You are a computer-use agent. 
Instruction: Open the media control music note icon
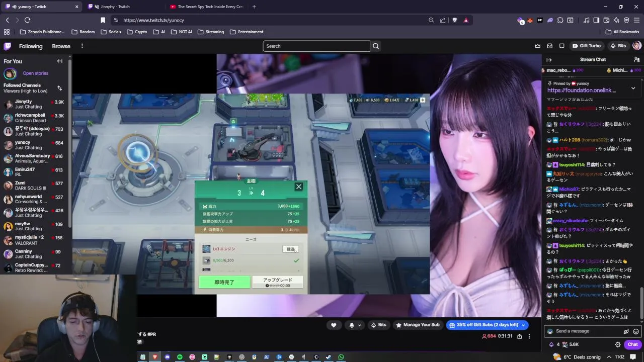point(586,20)
